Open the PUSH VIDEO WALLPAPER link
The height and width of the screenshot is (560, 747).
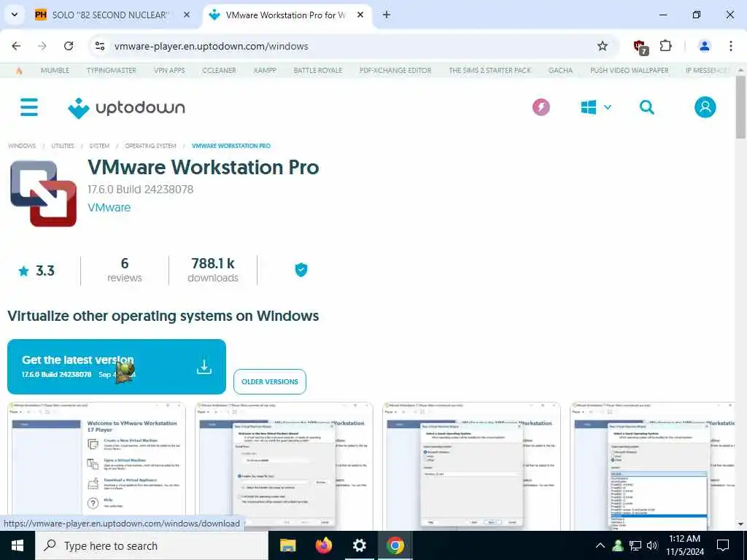coord(630,71)
